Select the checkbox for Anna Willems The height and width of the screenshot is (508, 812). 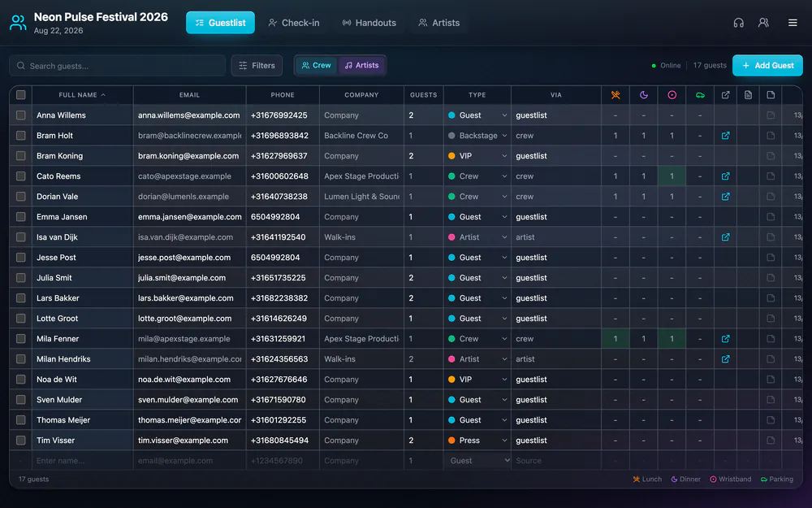pyautogui.click(x=21, y=115)
